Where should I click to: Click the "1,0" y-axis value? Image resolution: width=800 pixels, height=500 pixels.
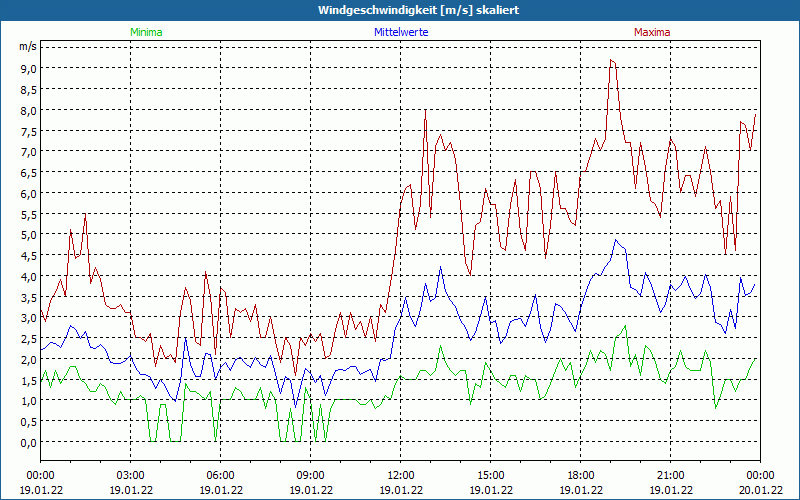click(29, 401)
